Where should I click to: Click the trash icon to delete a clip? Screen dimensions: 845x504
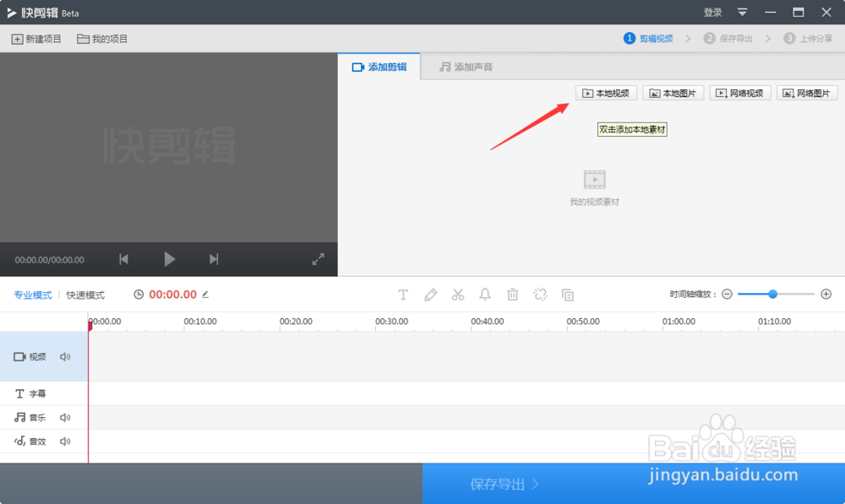(x=513, y=294)
